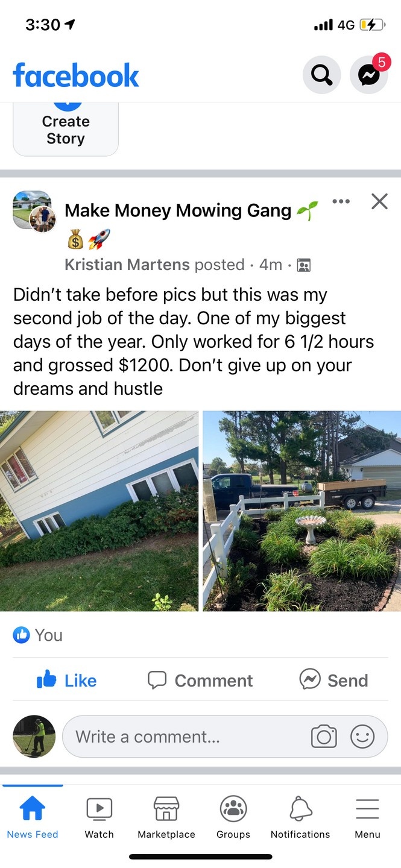The image size is (401, 868).
Task: Open Watch tab
Action: pos(99,817)
